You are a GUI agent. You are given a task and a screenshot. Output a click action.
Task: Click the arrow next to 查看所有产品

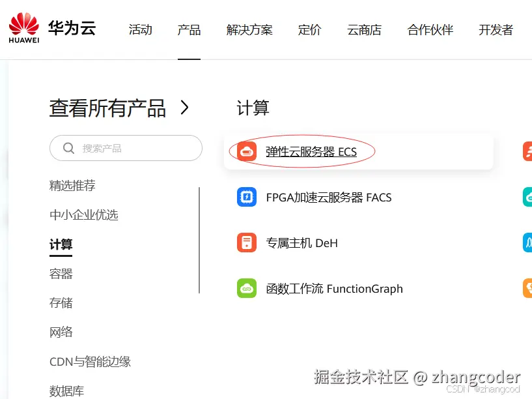pyautogui.click(x=184, y=108)
